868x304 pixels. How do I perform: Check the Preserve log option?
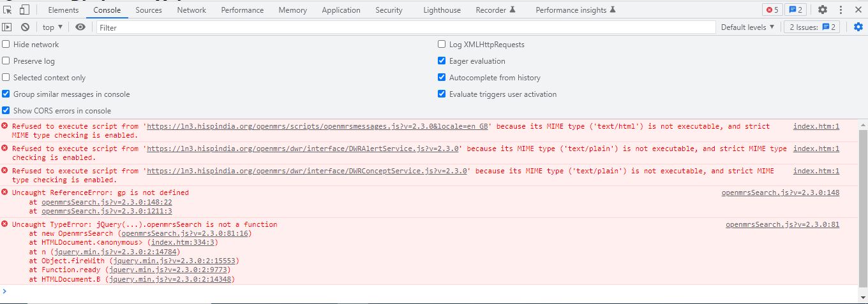point(6,61)
